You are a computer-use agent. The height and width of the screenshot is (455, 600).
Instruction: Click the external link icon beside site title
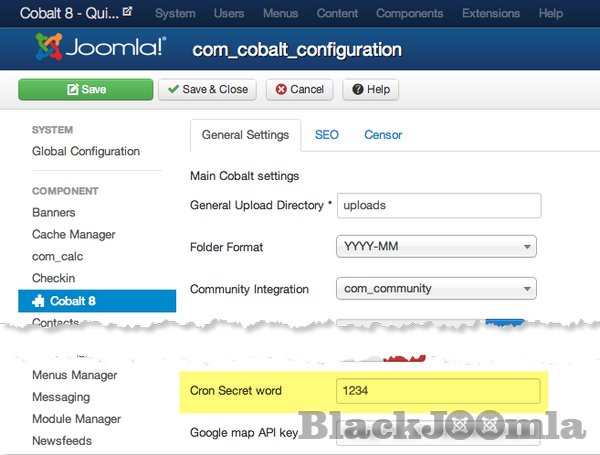(x=128, y=13)
